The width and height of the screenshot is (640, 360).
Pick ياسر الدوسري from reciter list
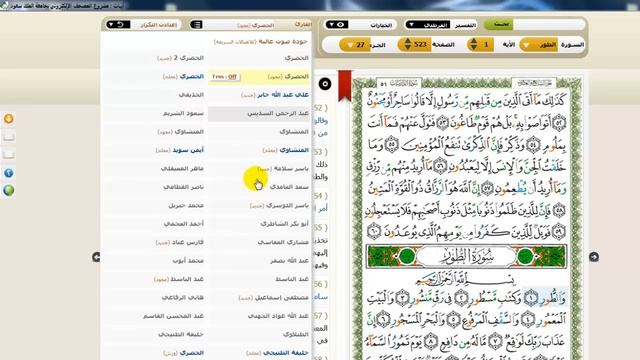(279, 205)
